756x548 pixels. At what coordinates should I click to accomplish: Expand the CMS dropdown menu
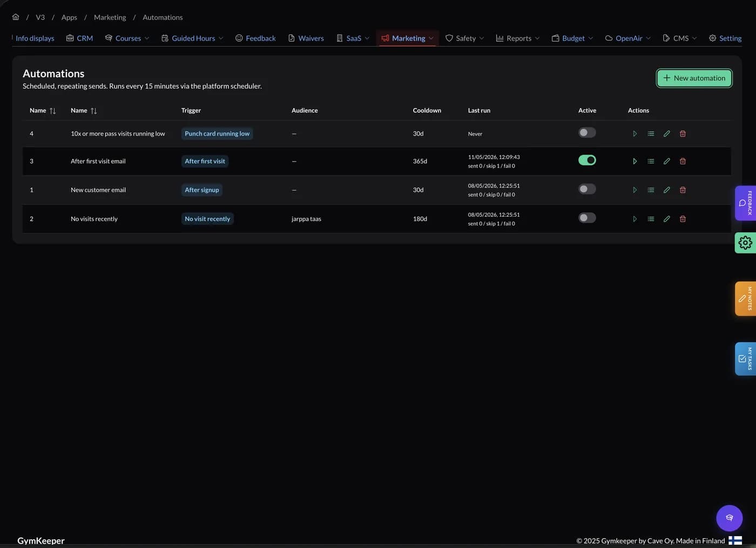[680, 38]
